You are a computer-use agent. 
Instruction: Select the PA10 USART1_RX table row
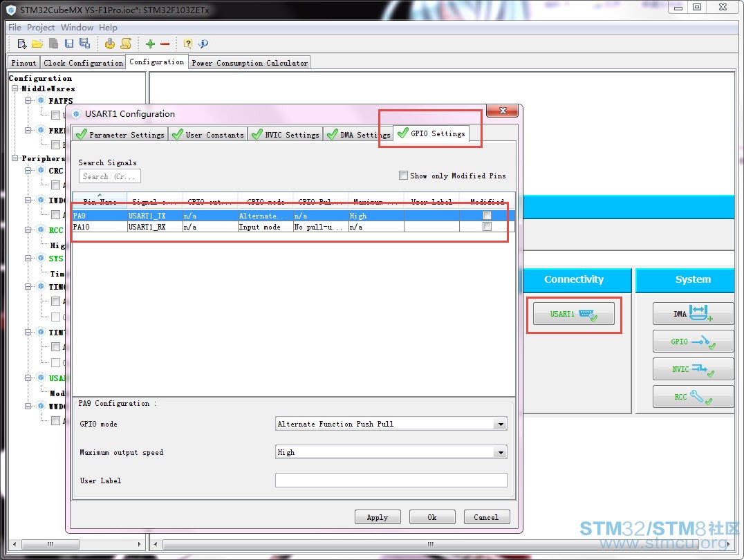[x=293, y=227]
